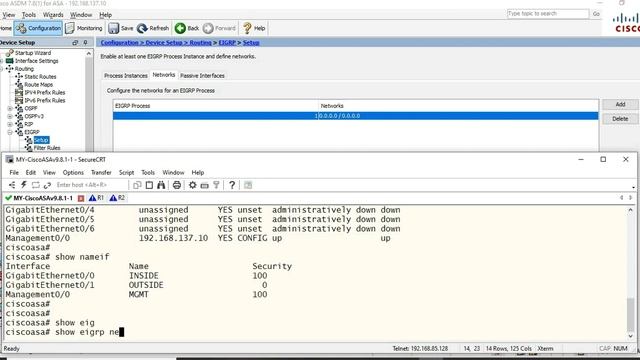Image resolution: width=640 pixels, height=360 pixels.
Task: Click SecureCRT Print icon
Action: 177,185
